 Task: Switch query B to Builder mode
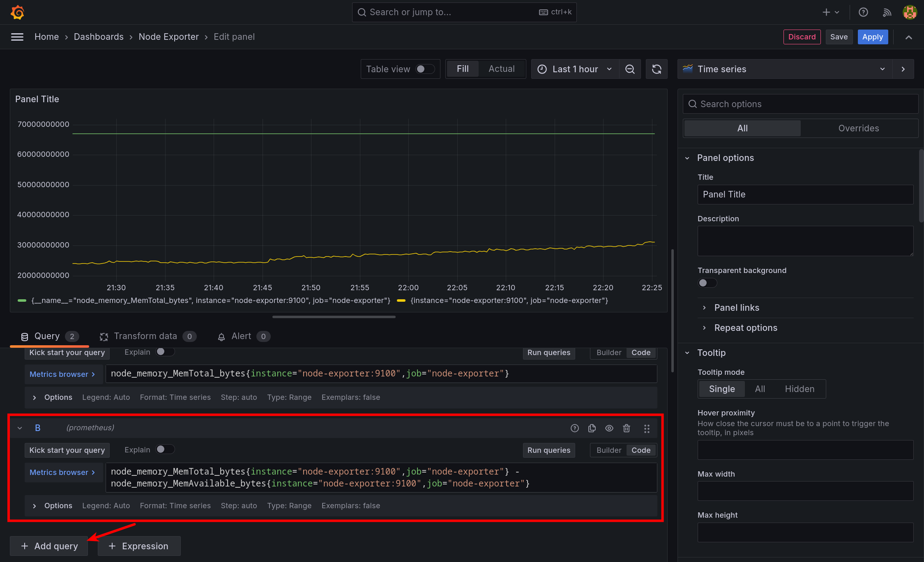pyautogui.click(x=608, y=450)
